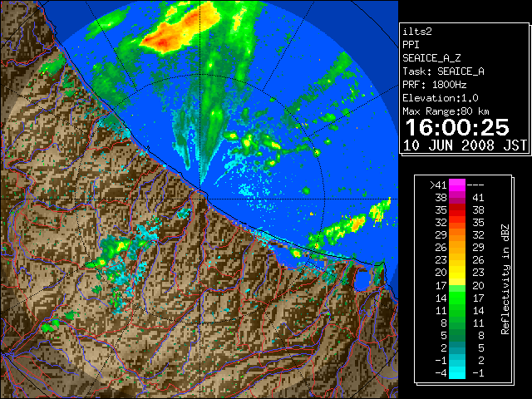Select the 'SEAICE_A_Z' product text
The width and height of the screenshot is (532, 399).
click(x=431, y=58)
